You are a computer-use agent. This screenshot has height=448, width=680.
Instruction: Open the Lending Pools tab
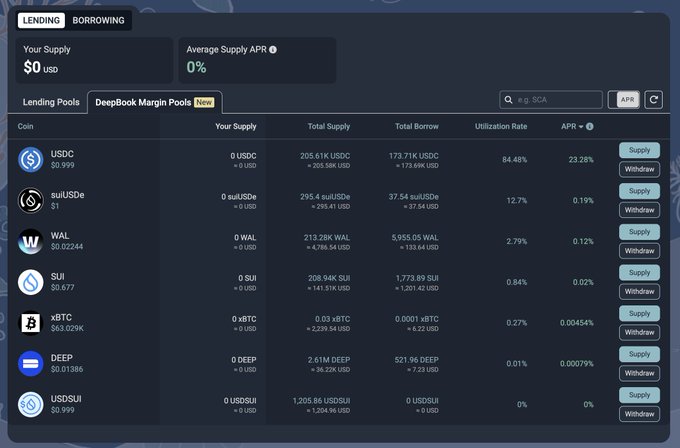[51, 102]
